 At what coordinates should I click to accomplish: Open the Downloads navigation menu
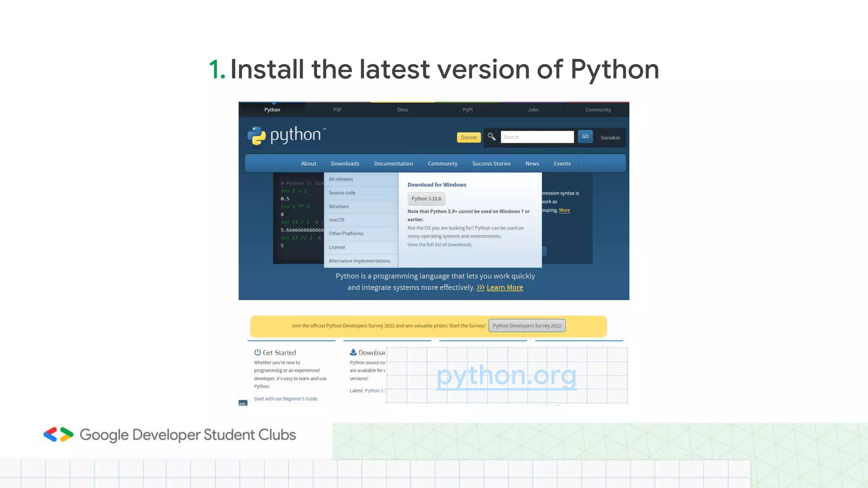(345, 164)
